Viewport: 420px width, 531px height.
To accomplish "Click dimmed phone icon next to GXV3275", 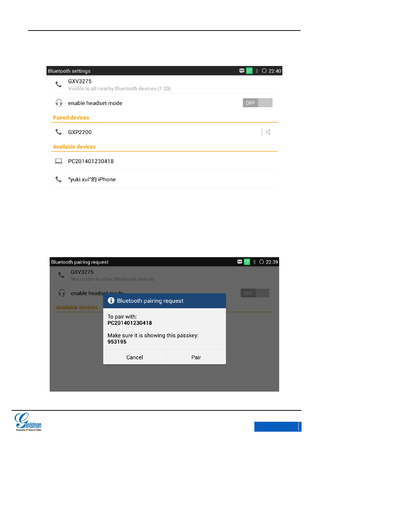I will [61, 275].
